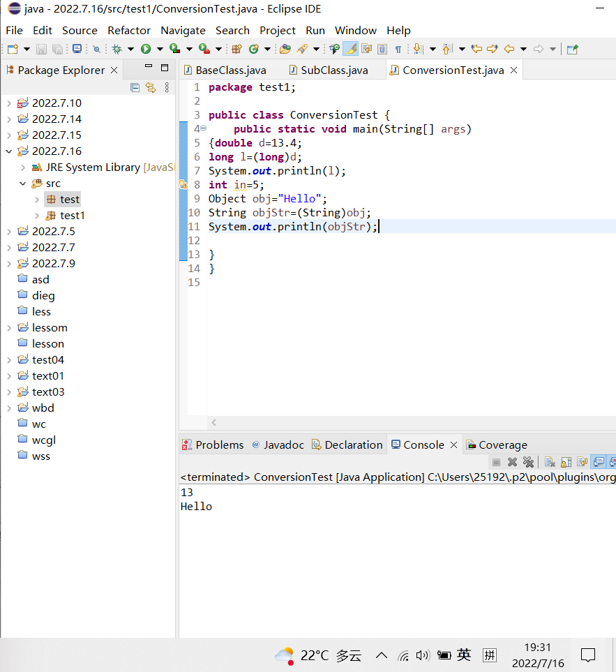Click Collapse All in Package Explorer
Screen dimensions: 616x672
[135, 87]
